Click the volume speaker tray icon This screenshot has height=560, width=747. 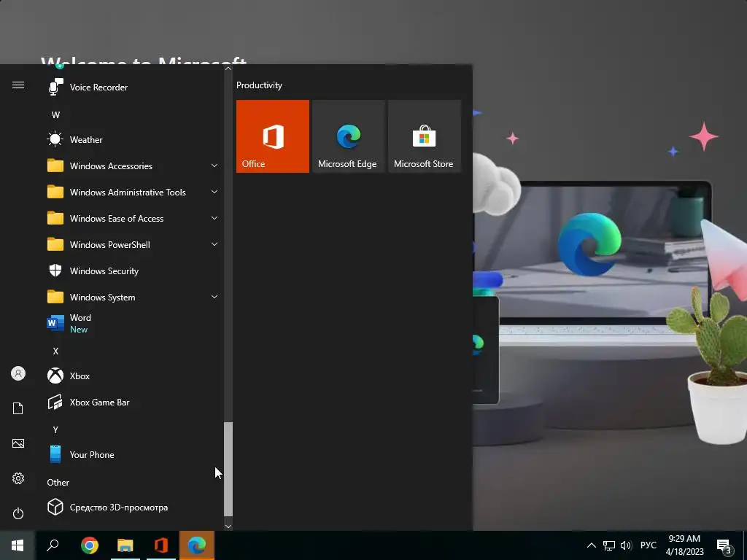tap(626, 545)
